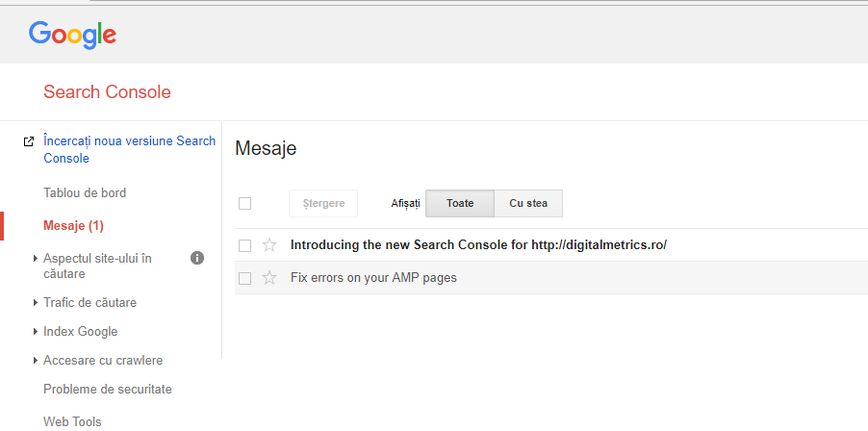Show all messages with Toate filter
868x431 pixels.
(459, 203)
